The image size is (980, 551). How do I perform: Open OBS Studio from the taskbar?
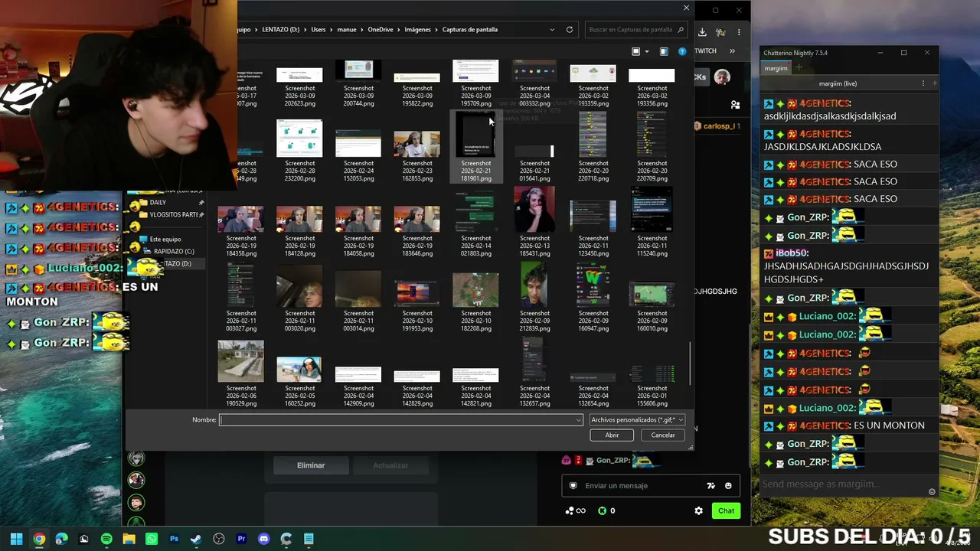click(218, 539)
